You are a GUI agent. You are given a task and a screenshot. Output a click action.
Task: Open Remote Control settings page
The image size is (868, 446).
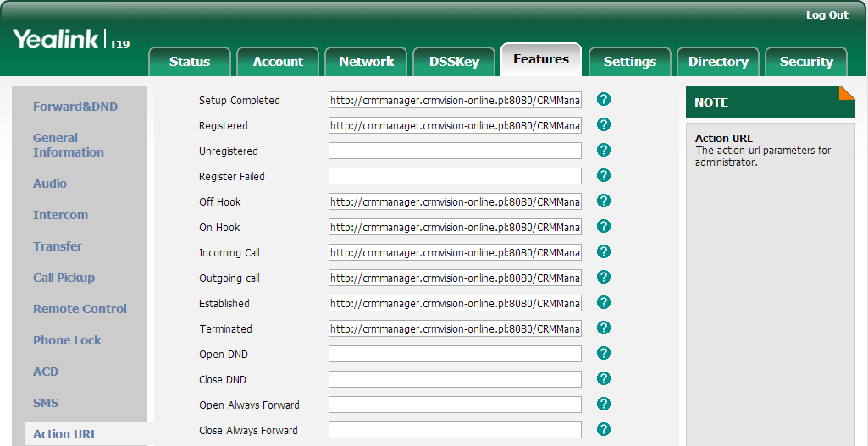point(80,309)
